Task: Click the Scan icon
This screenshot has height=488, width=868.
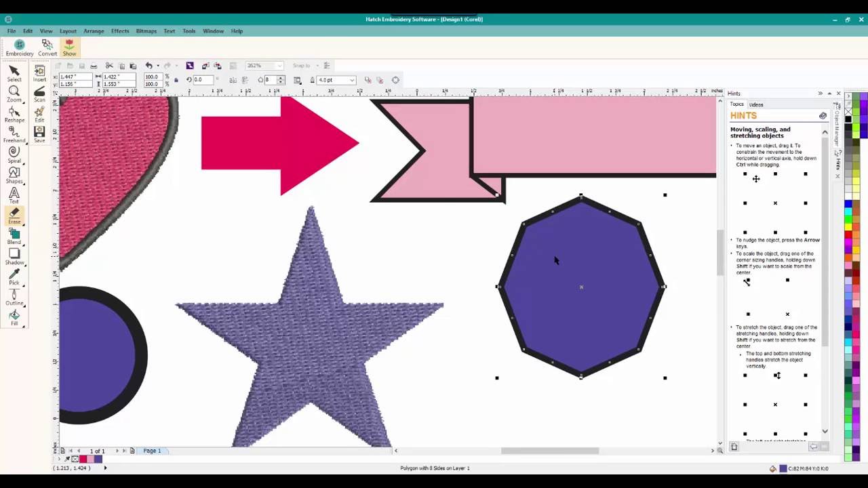Action: coord(39,94)
